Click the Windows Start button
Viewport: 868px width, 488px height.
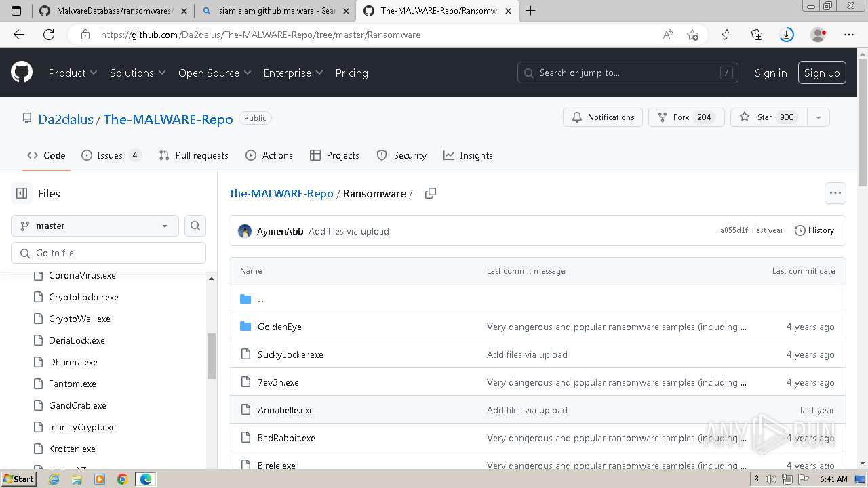pyautogui.click(x=19, y=479)
